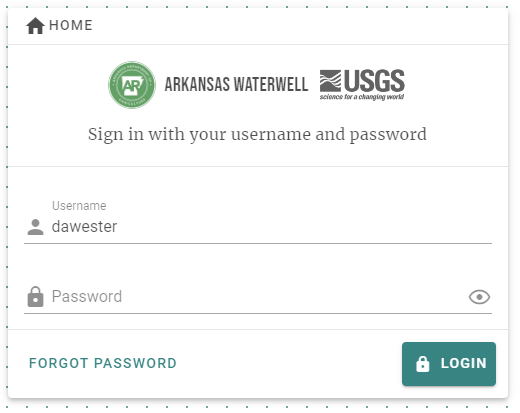Go to the HOME link
The image size is (520, 413).
[x=59, y=26]
